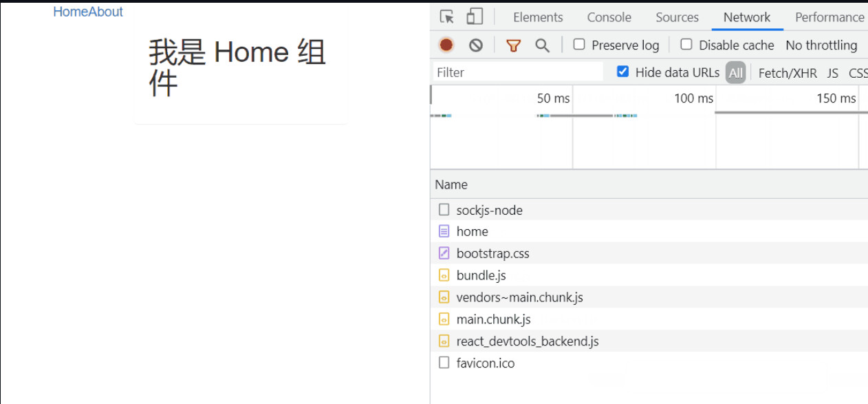Clear the network log
This screenshot has height=404, width=868.
tap(476, 45)
